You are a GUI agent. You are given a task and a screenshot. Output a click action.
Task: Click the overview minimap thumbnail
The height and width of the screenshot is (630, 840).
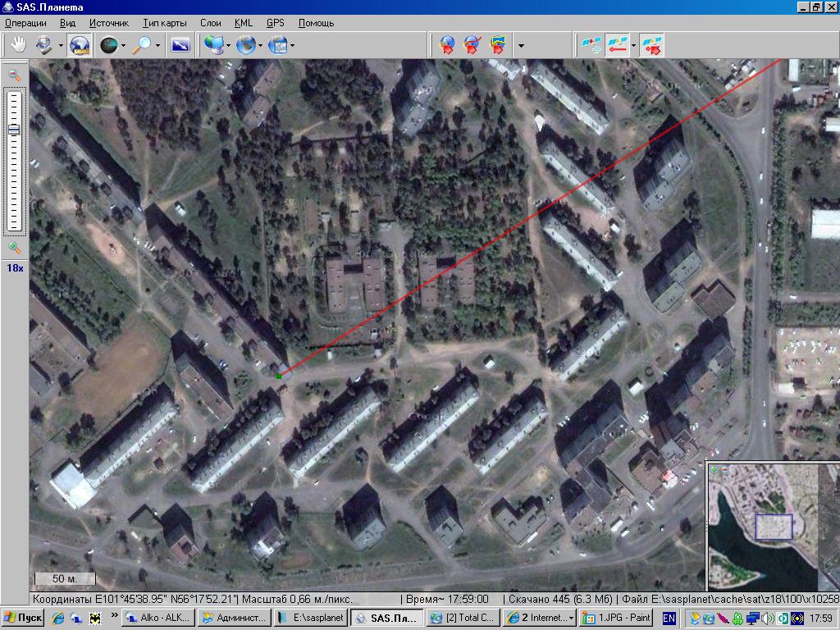pyautogui.click(x=773, y=527)
